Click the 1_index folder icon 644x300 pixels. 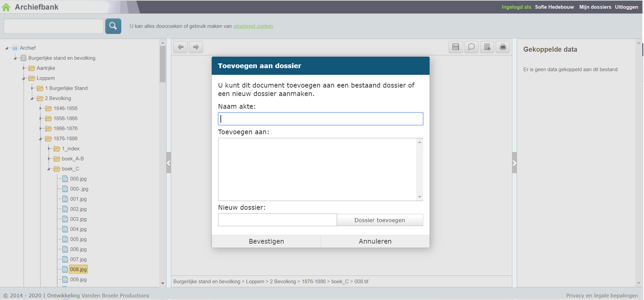57,149
